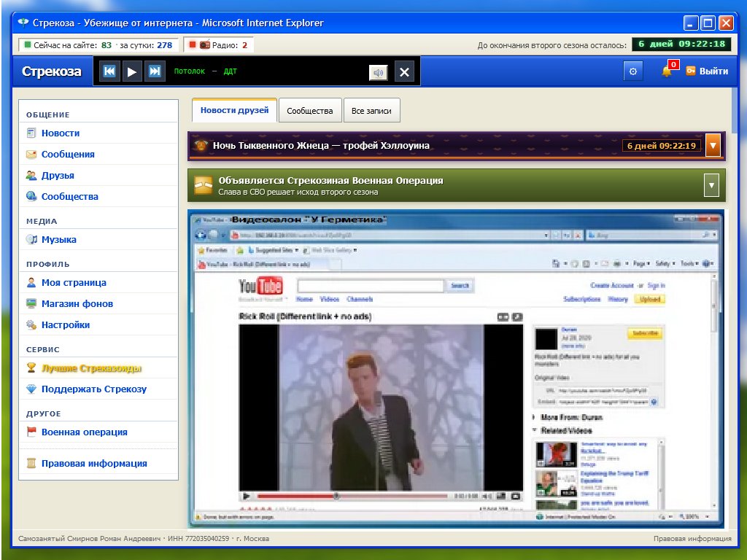
Task: Switch to the Новости друзей tab
Action: point(234,111)
